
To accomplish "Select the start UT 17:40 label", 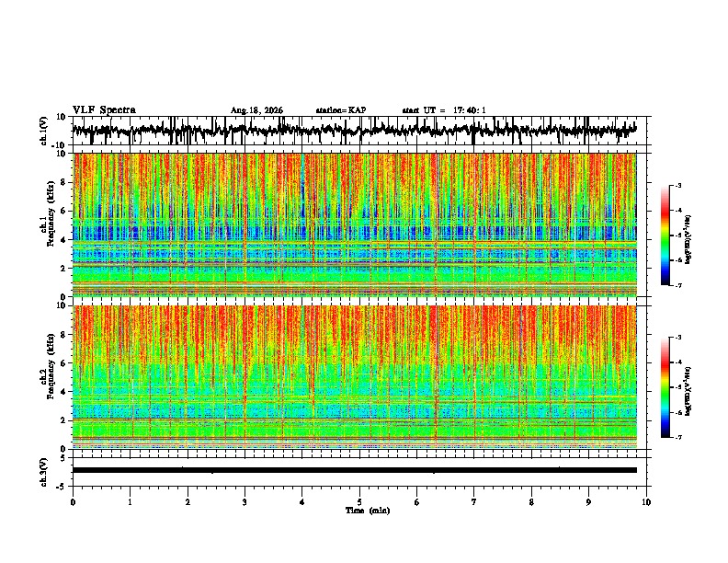I will tap(444, 110).
